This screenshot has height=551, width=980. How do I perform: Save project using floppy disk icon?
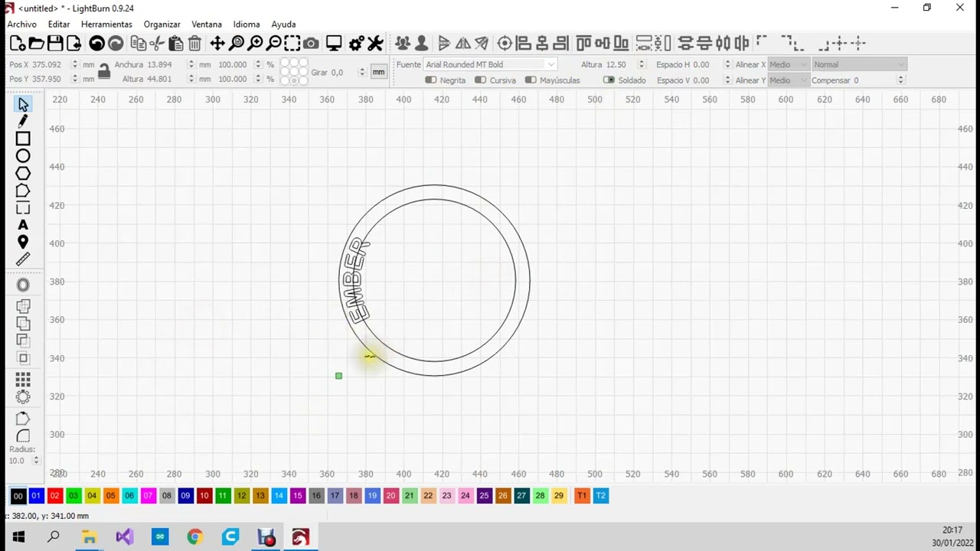coord(54,44)
